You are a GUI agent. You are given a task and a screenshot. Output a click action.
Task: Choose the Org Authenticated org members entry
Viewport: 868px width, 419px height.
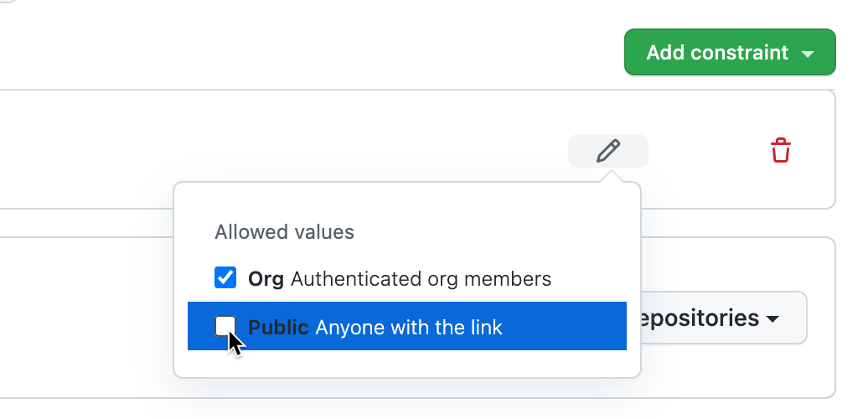400,278
